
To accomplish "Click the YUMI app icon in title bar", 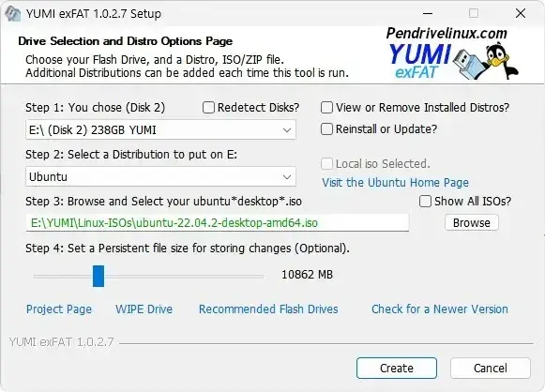I will pyautogui.click(x=12, y=14).
